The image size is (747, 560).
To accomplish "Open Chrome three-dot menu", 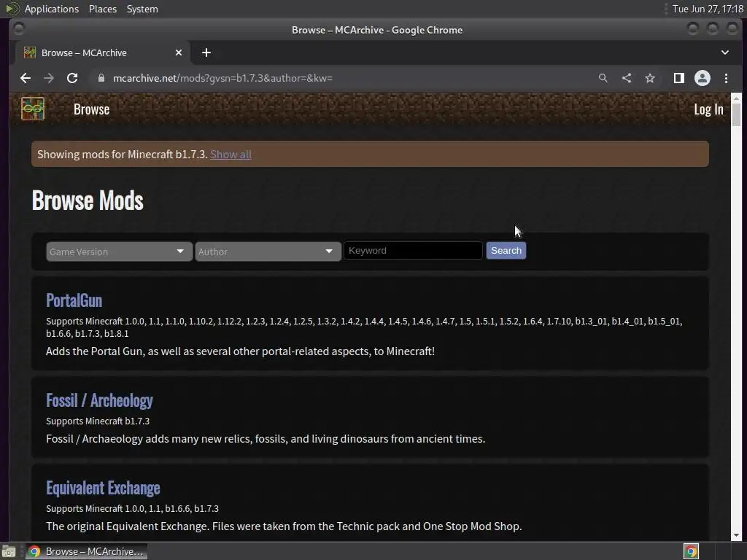I will click(x=726, y=78).
